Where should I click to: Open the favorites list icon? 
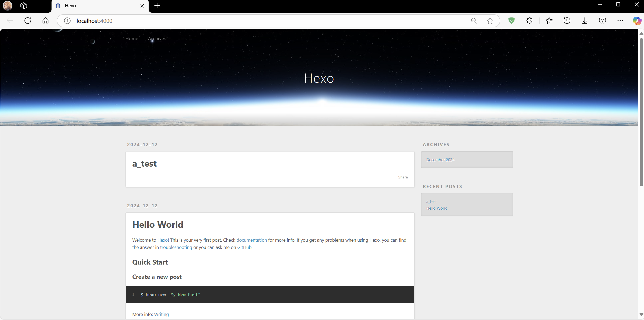pyautogui.click(x=549, y=21)
